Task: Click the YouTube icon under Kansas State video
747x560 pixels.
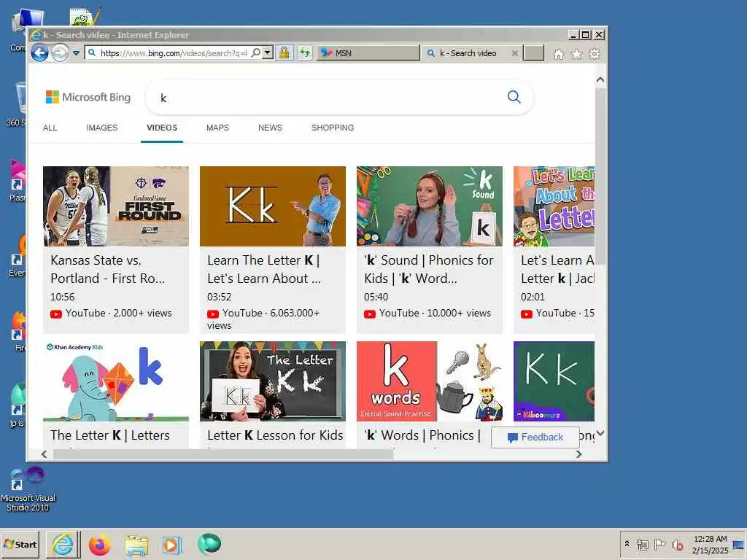Action: pos(55,314)
